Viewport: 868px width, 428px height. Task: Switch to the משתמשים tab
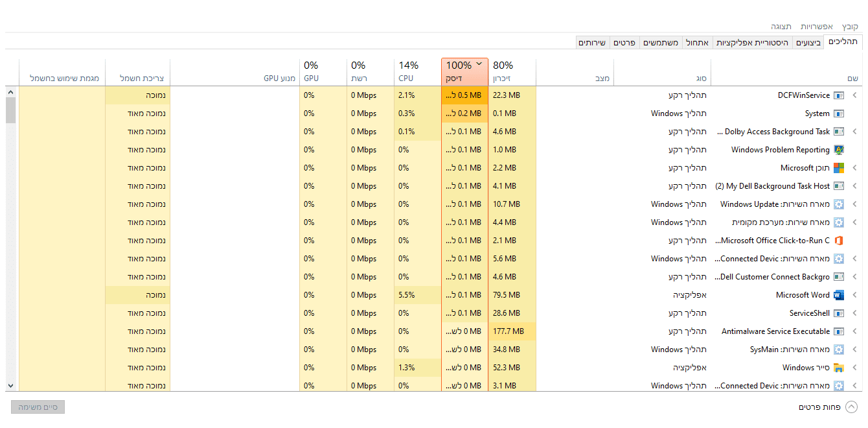(x=662, y=43)
